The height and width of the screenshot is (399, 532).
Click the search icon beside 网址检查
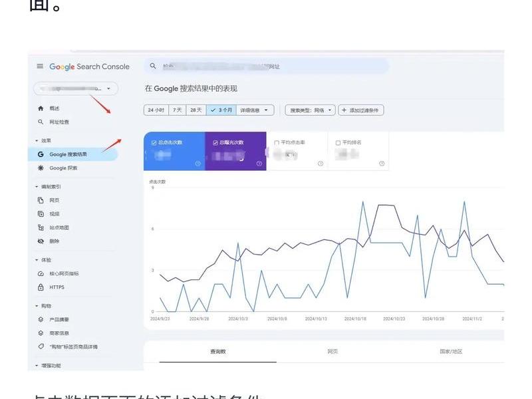tap(41, 122)
